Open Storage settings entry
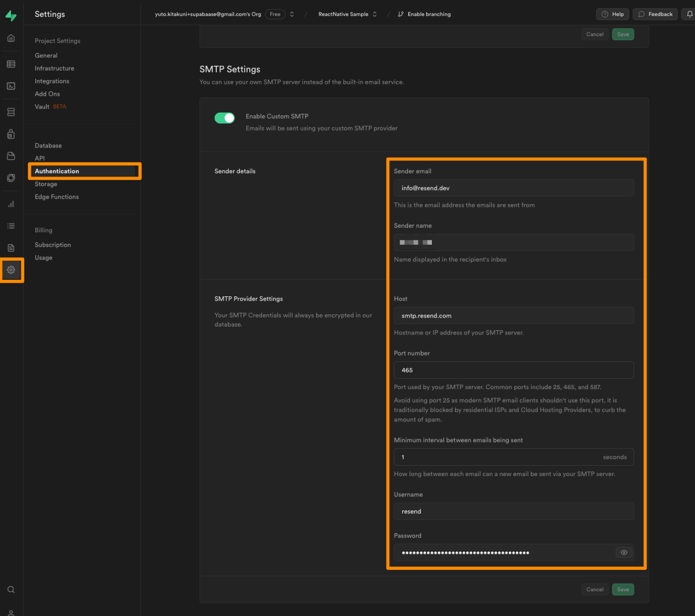695x616 pixels. pos(46,184)
